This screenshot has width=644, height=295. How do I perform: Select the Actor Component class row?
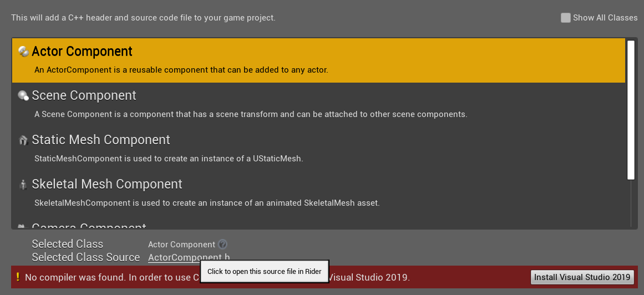point(318,60)
